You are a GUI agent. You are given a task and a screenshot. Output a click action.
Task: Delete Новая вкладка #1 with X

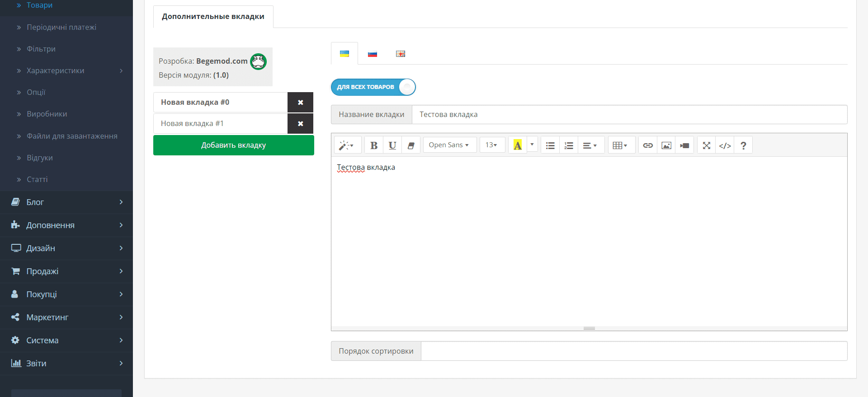300,124
